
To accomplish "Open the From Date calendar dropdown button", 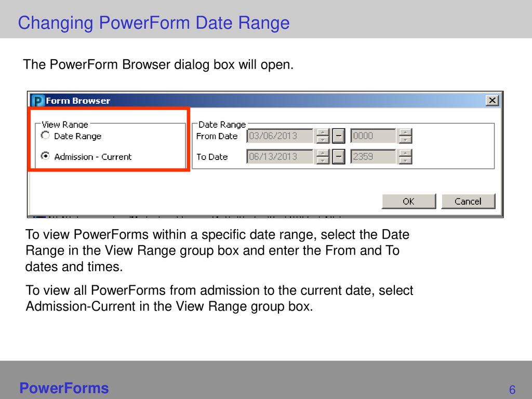I will click(x=338, y=136).
